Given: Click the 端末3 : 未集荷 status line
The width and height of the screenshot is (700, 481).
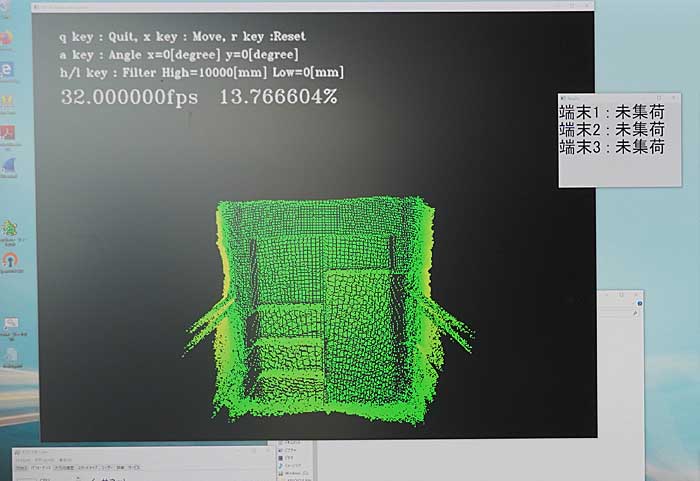Looking at the screenshot, I should [612, 147].
